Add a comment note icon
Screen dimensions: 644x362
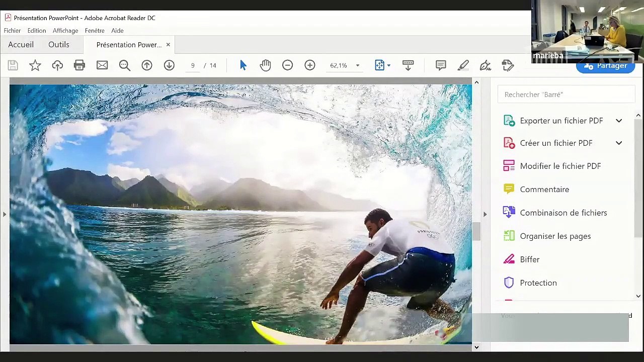click(x=441, y=65)
